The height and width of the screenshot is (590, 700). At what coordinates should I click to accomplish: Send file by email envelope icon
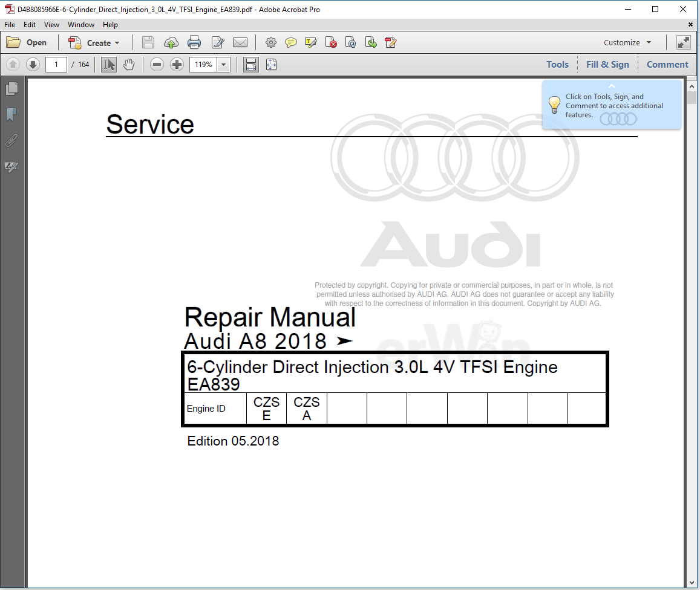(x=240, y=43)
